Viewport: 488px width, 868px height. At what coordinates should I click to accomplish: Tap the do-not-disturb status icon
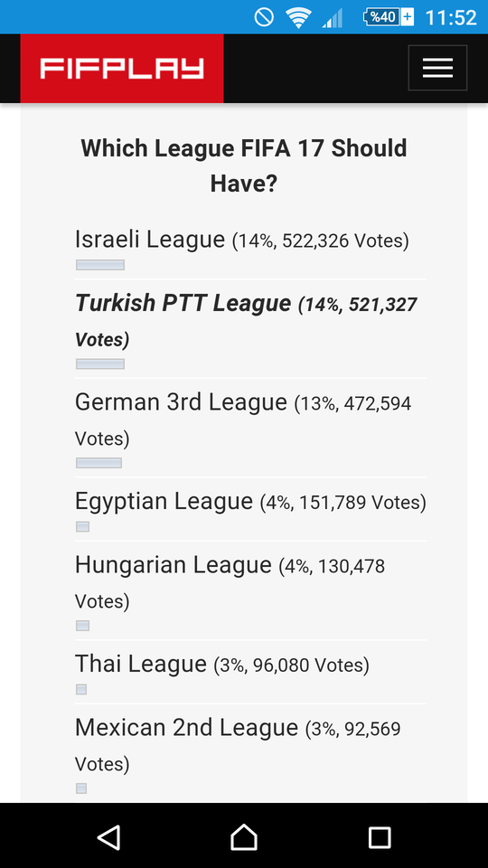coord(264,17)
